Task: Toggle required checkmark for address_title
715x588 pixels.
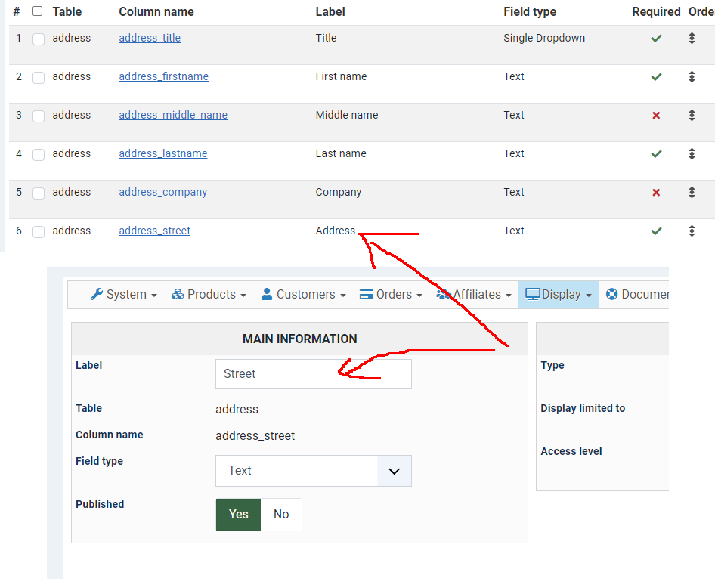Action: pyautogui.click(x=656, y=39)
